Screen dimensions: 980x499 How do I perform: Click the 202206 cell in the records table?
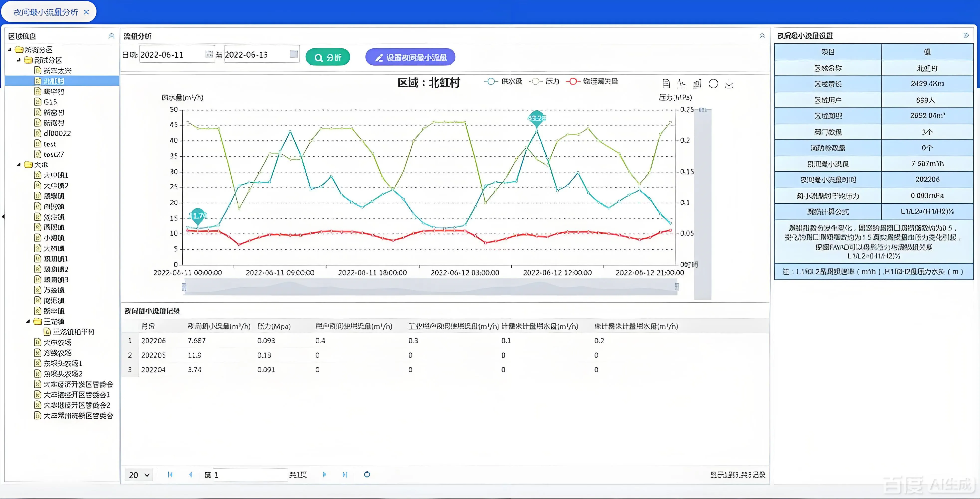(153, 341)
